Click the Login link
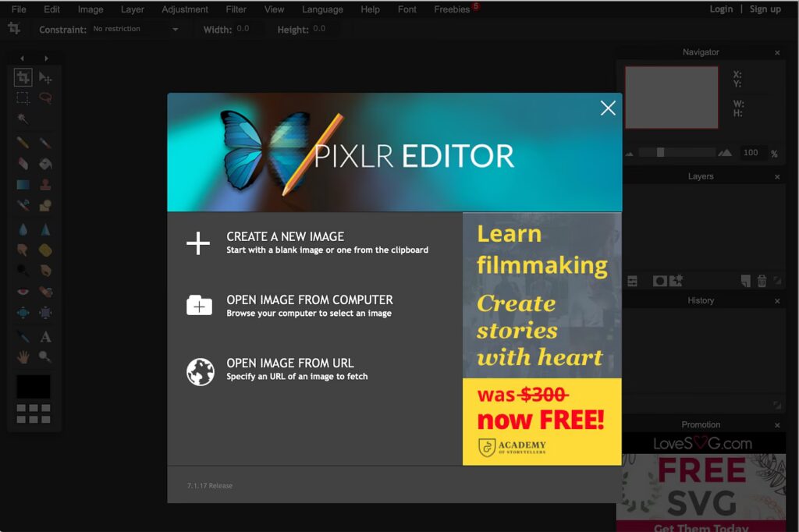 [x=721, y=9]
